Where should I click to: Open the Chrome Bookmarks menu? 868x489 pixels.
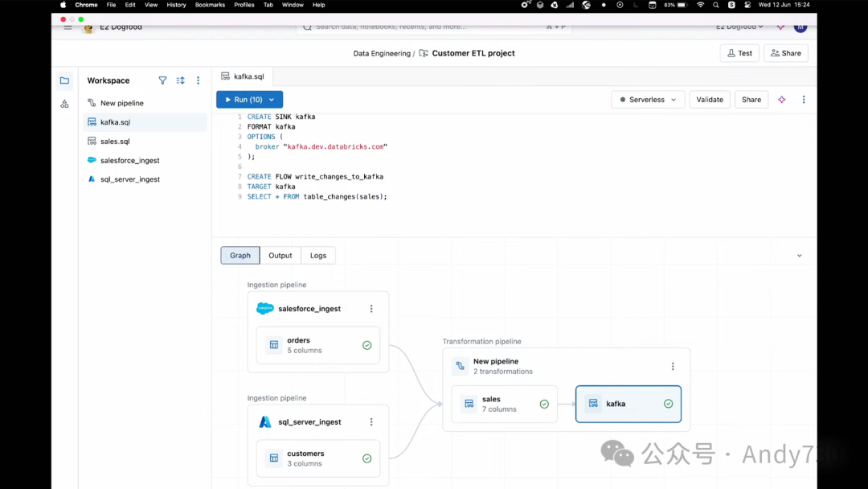pos(210,5)
